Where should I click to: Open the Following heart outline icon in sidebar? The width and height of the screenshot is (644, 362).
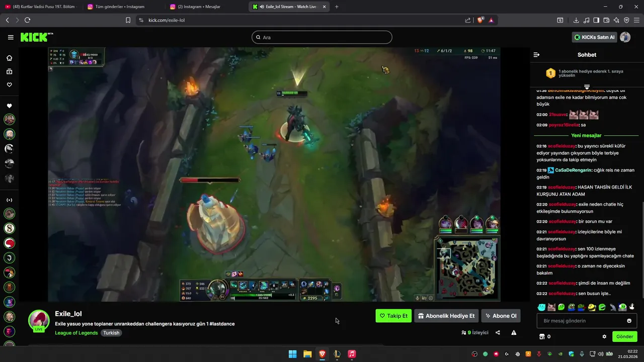click(x=9, y=84)
